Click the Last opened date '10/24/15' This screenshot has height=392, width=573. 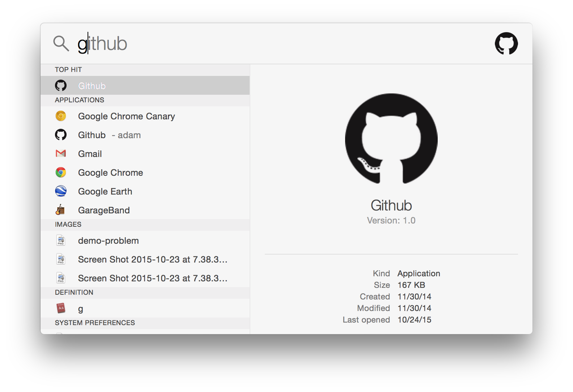pyautogui.click(x=414, y=320)
